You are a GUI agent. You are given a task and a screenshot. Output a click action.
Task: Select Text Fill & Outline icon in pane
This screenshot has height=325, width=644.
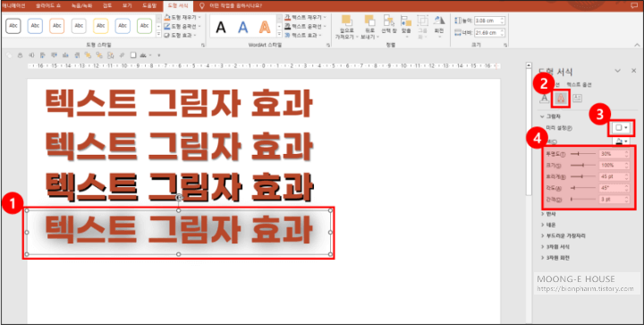tap(544, 98)
